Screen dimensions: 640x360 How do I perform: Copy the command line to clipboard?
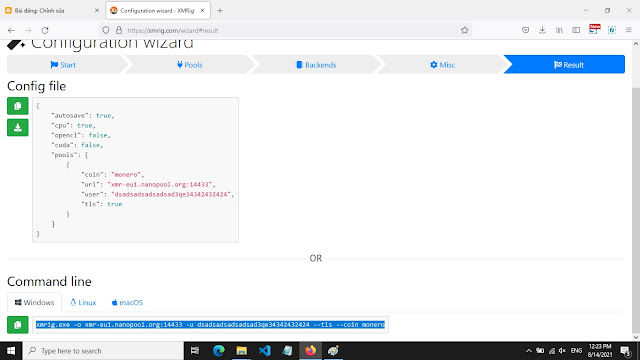18,325
